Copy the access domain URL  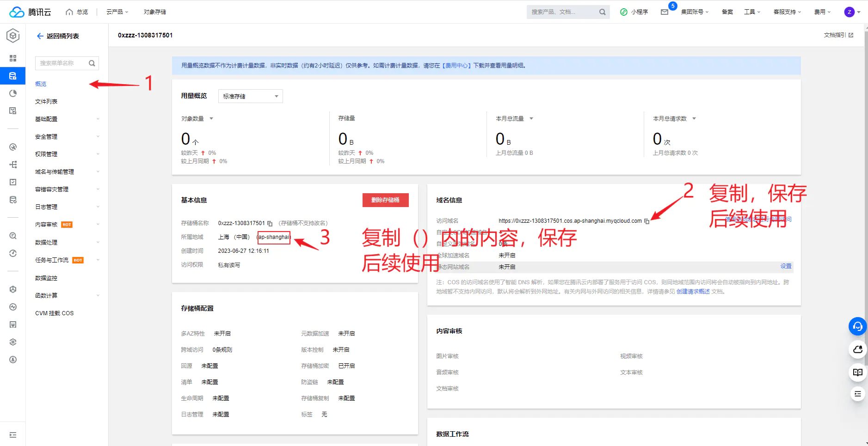tap(647, 221)
